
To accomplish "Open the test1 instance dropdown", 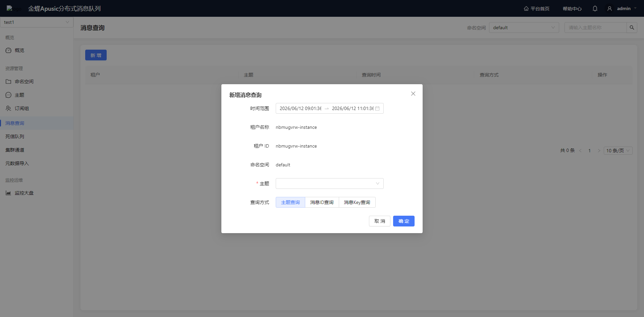I will 37,22.
